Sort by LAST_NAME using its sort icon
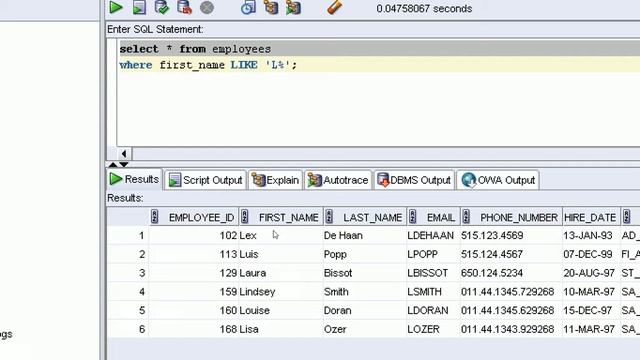This screenshot has width=640, height=360. pos(329,217)
